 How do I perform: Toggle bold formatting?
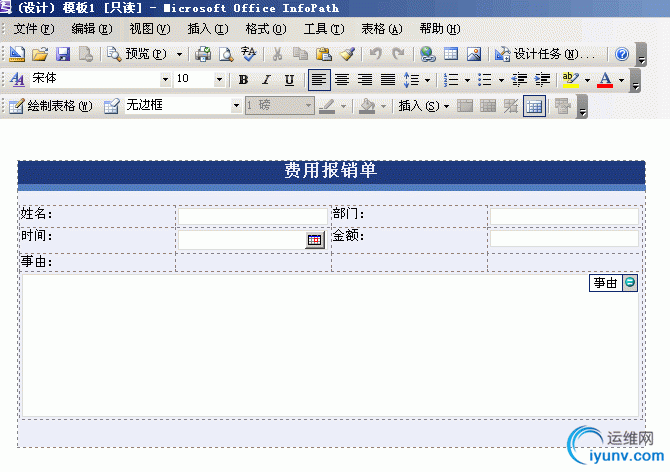pos(244,80)
